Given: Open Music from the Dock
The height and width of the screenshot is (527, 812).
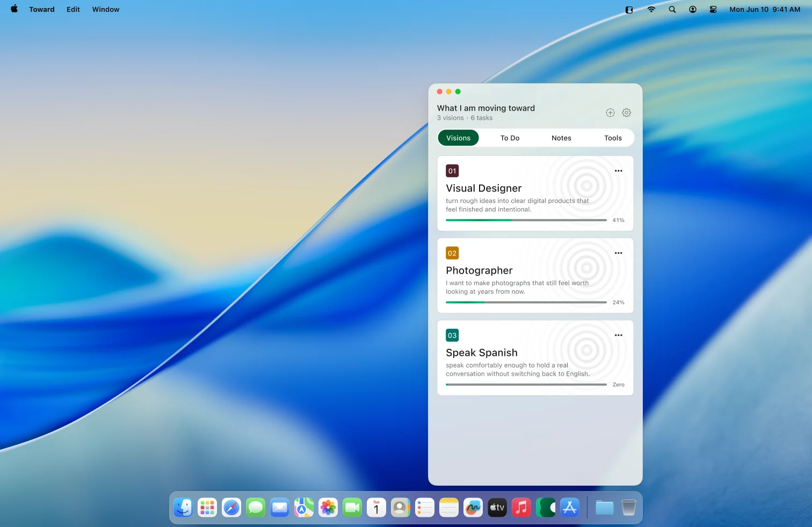Looking at the screenshot, I should (x=521, y=507).
